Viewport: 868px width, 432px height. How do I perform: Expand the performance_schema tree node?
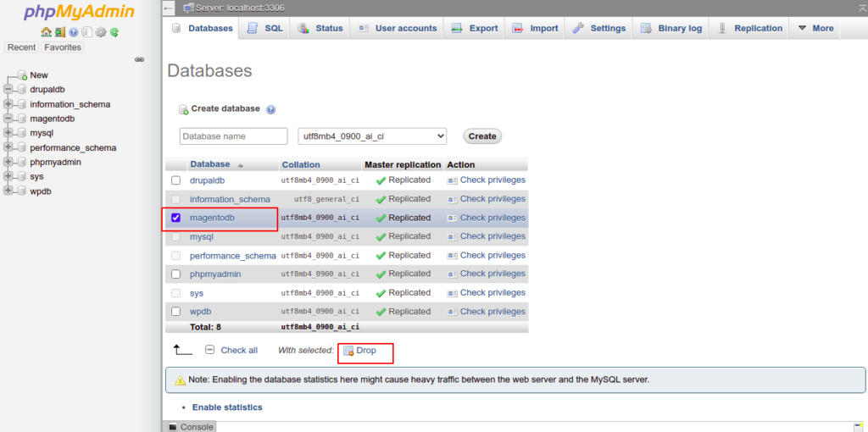coord(8,147)
